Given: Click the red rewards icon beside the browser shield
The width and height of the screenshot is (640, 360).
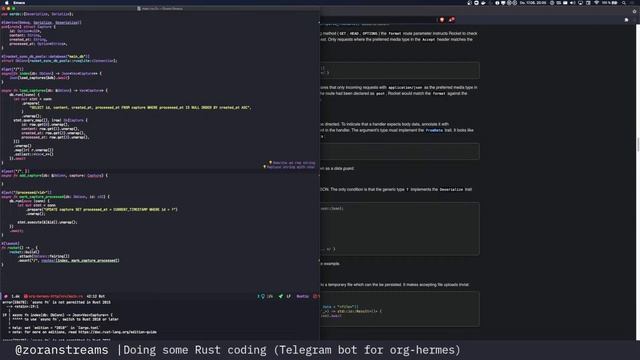Looking at the screenshot, I should 452,20.
